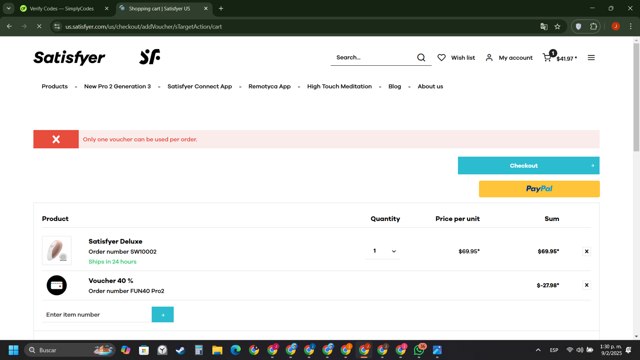640x360 pixels.
Task: Open Steam from the taskbar
Action: [x=180, y=350]
